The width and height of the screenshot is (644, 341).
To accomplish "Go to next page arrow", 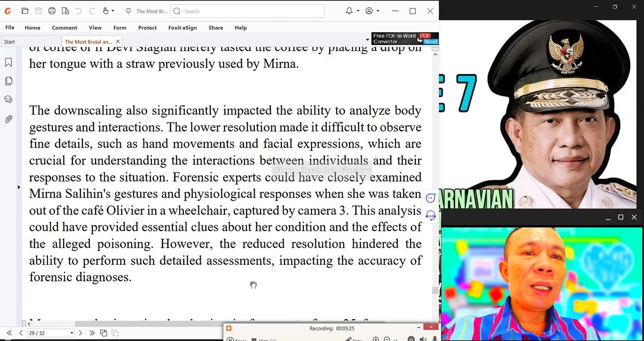I will (x=80, y=333).
